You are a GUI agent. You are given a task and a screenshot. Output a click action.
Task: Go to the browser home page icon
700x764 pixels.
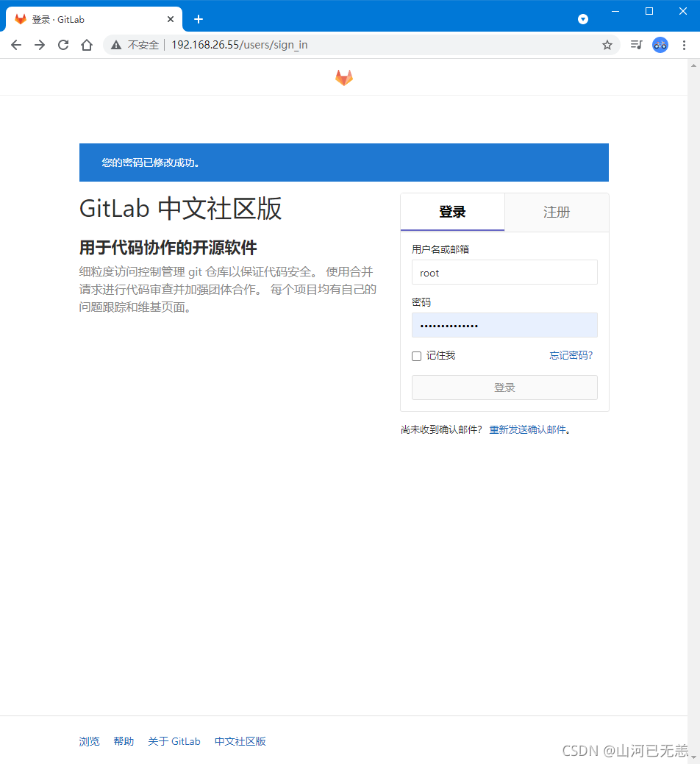[87, 46]
